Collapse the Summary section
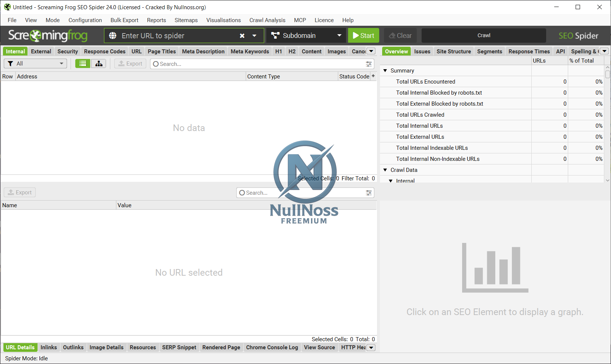 pos(385,71)
